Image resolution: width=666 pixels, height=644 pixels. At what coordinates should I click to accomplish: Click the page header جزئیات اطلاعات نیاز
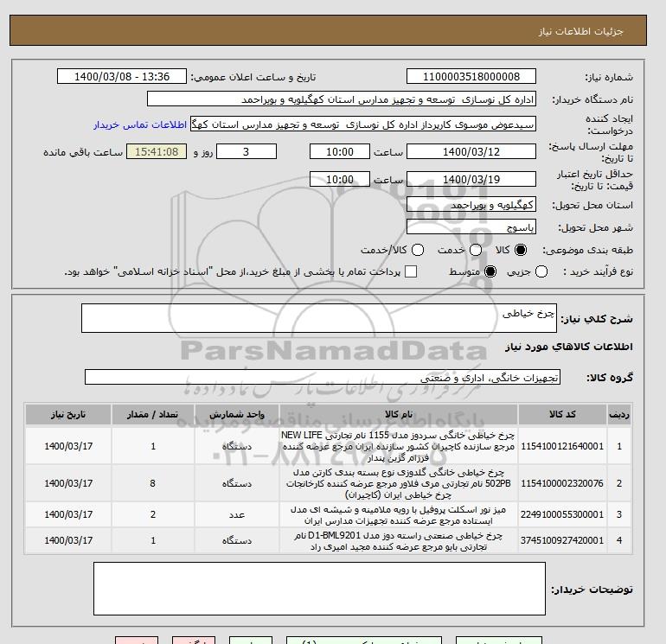580,31
